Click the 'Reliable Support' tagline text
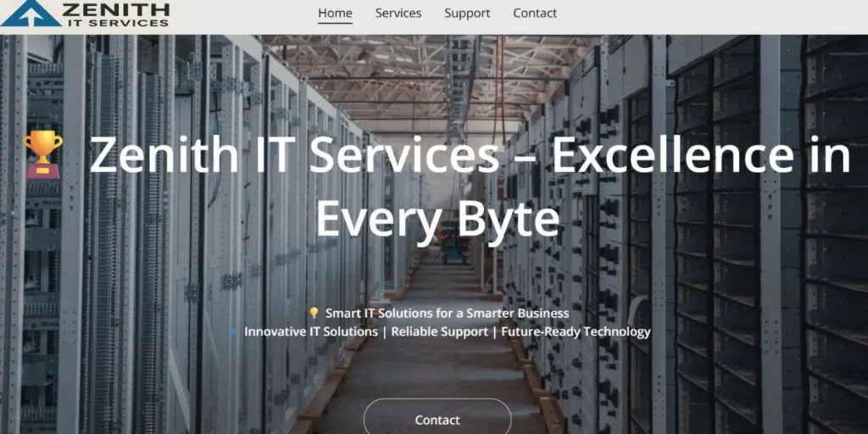The image size is (868, 434). [x=439, y=332]
